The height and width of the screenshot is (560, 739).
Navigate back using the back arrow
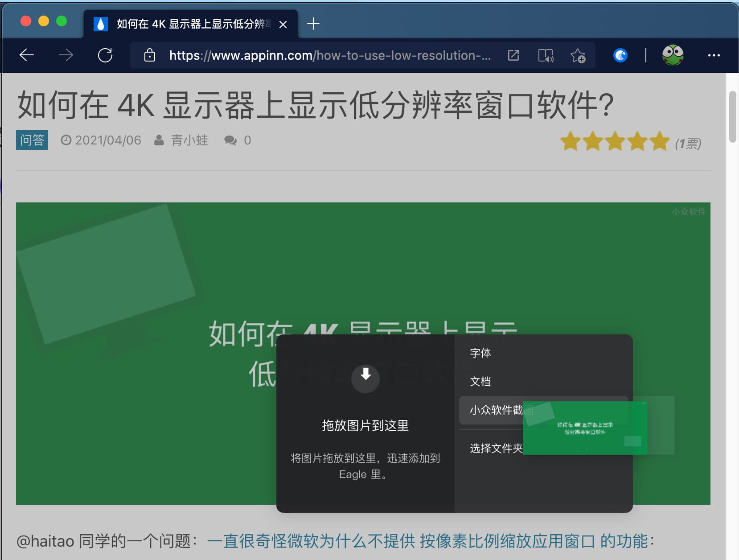tap(26, 55)
